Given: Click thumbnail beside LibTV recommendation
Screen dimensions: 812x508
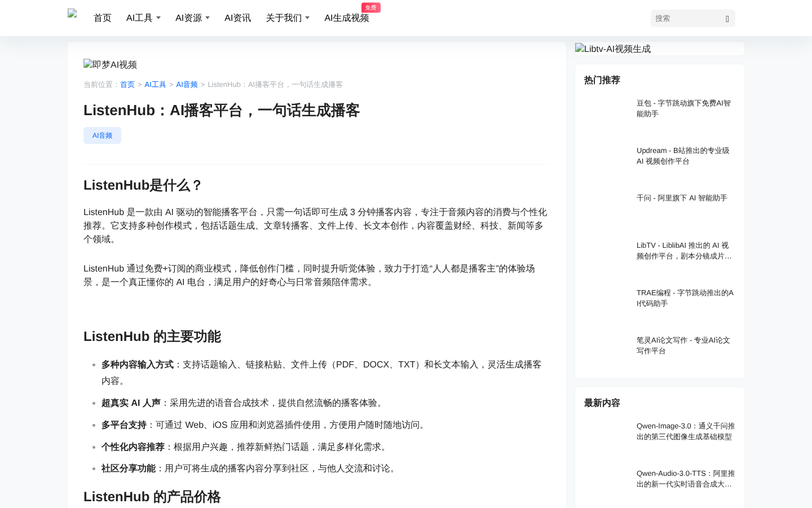Looking at the screenshot, I should [x=607, y=256].
